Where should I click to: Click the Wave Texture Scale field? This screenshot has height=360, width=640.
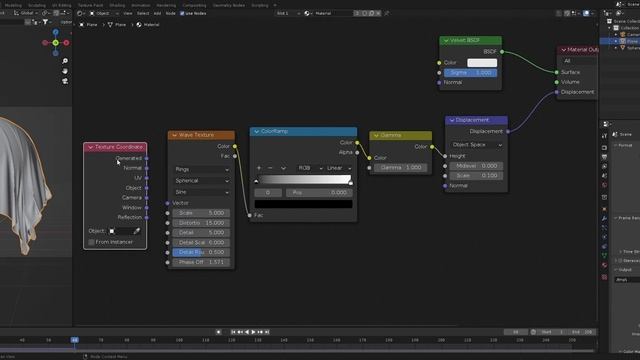tap(201, 213)
